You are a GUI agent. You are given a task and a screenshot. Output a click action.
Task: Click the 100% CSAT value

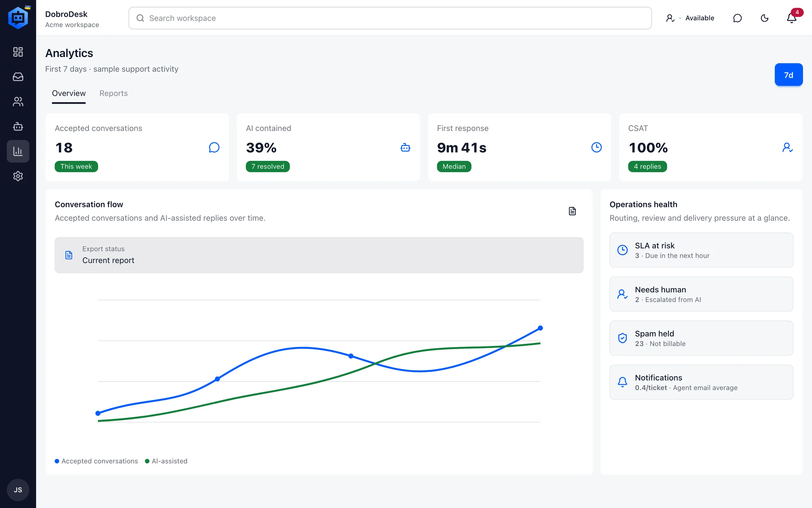coord(648,147)
